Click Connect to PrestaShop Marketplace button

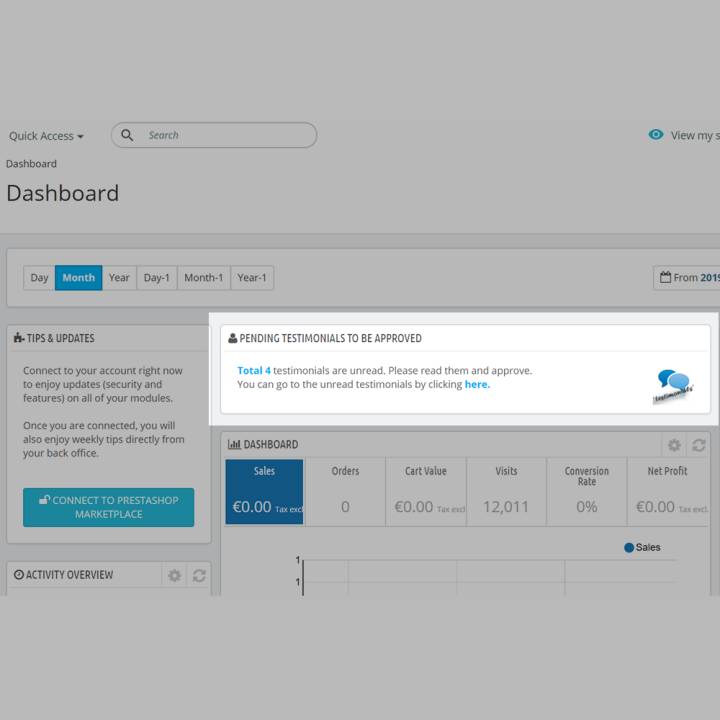click(x=108, y=507)
